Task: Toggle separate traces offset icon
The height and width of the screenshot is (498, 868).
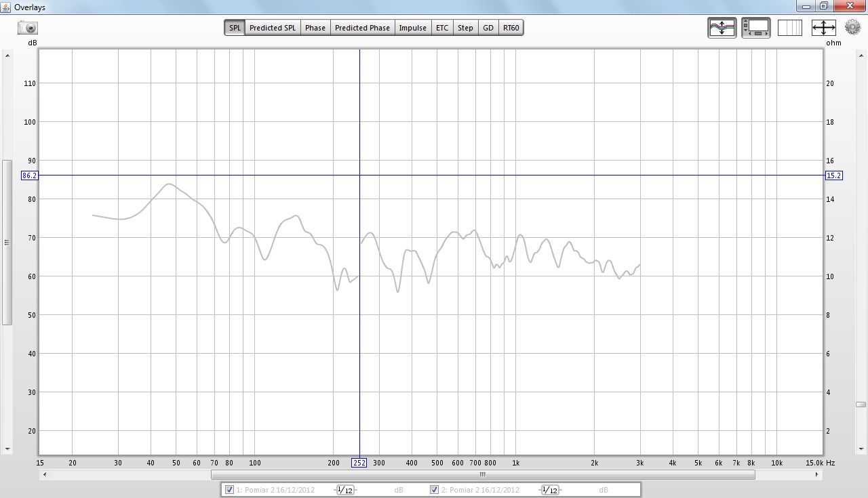Action: click(x=722, y=28)
